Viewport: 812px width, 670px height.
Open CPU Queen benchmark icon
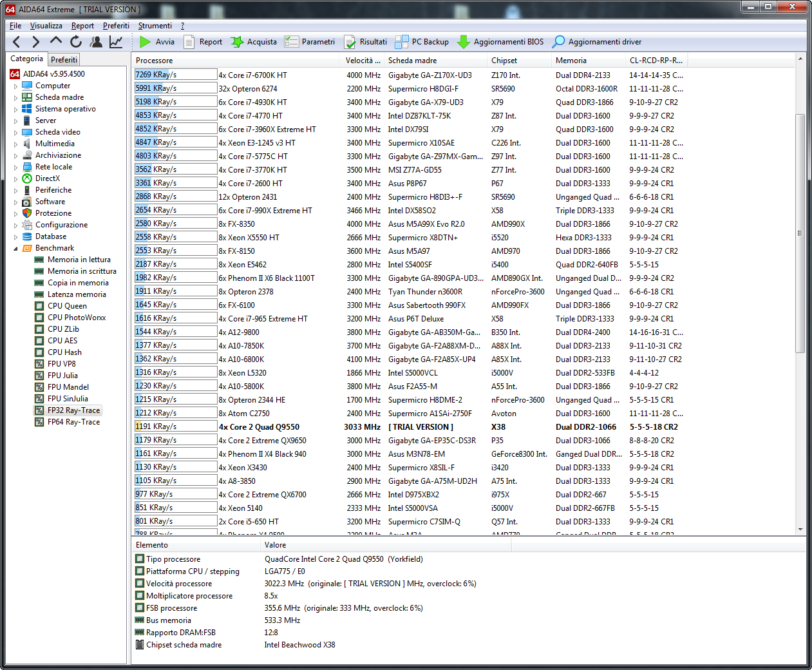click(39, 306)
